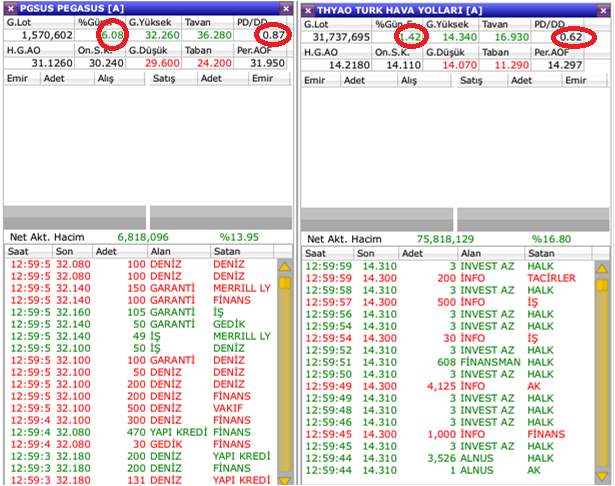Sort PGSUS trades by Satan column

click(x=242, y=251)
